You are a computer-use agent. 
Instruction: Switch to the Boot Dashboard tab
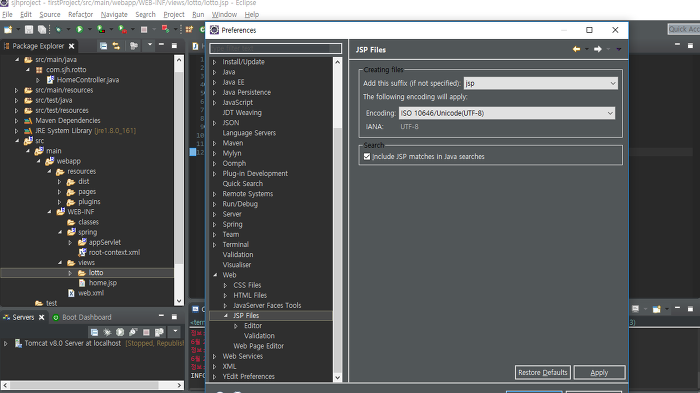[x=82, y=317]
